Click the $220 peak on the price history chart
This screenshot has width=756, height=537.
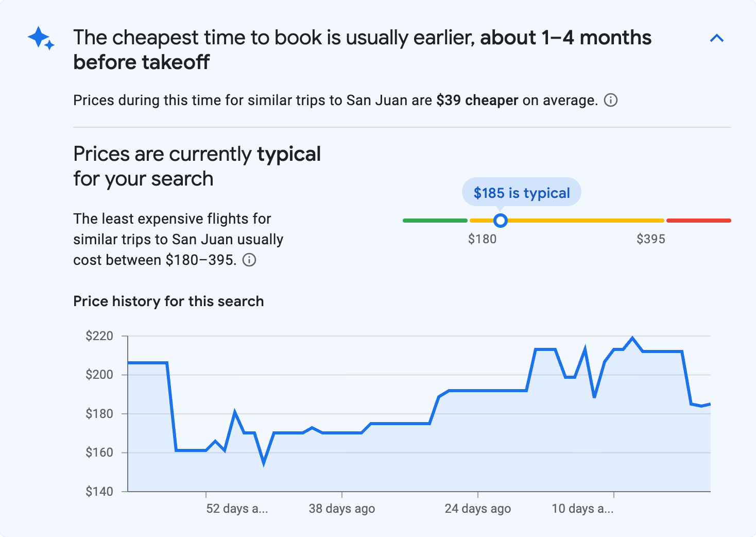point(633,338)
